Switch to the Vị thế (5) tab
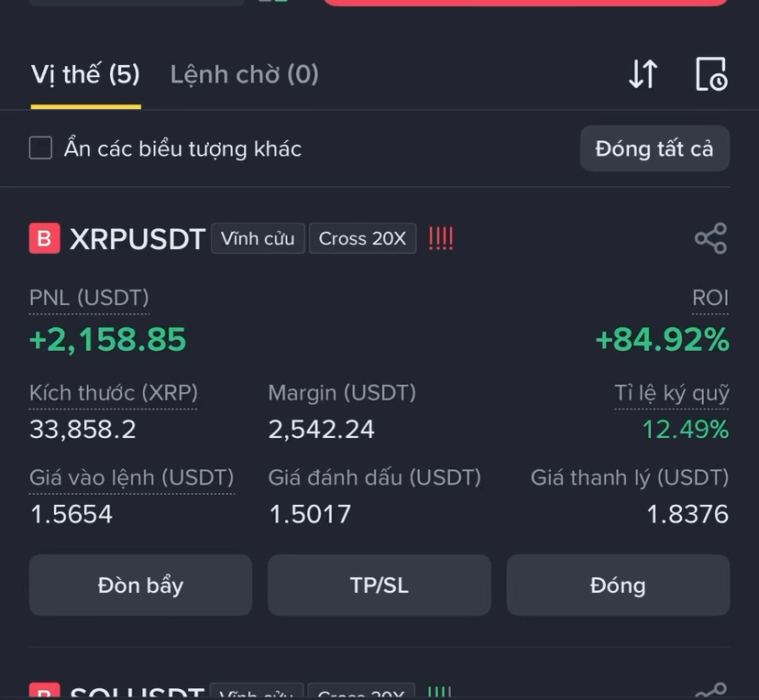759x700 pixels. pos(85,74)
